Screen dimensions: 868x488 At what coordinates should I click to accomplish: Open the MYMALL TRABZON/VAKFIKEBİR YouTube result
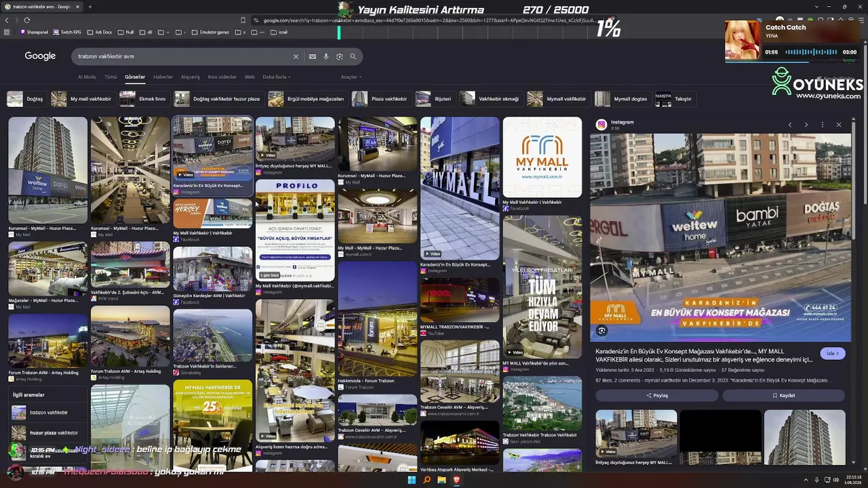pos(460,300)
